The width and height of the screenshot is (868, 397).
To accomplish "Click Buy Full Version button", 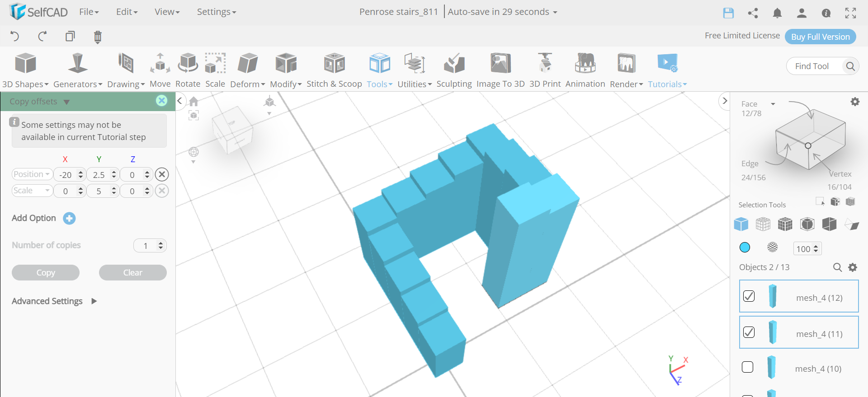I will (821, 37).
